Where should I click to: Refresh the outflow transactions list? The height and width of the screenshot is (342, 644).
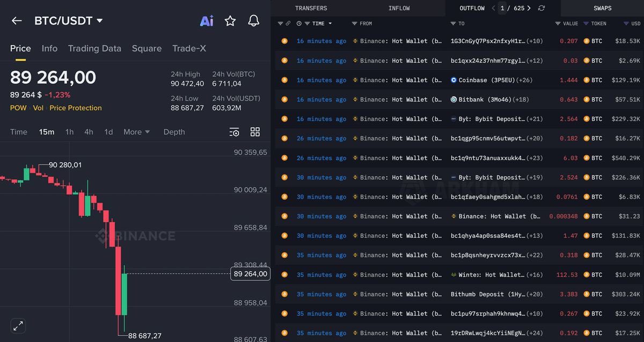541,8
